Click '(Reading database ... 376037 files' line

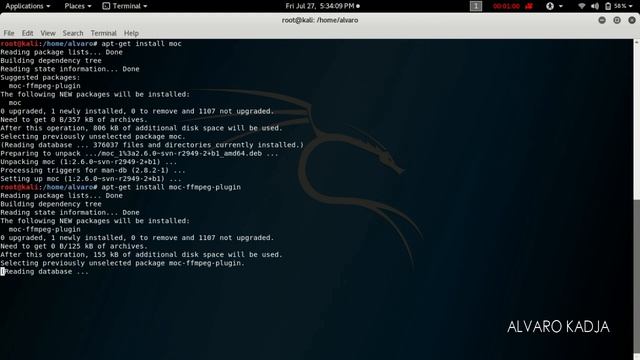[152, 145]
